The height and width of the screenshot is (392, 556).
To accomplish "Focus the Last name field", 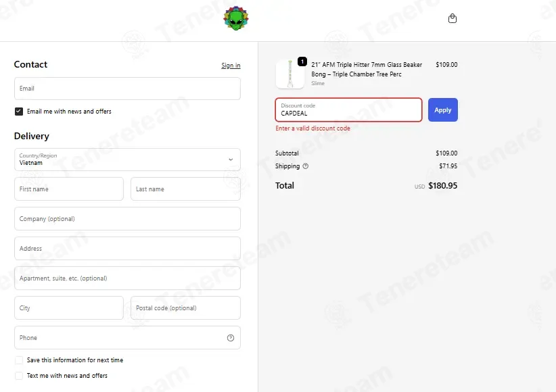I will coord(185,189).
